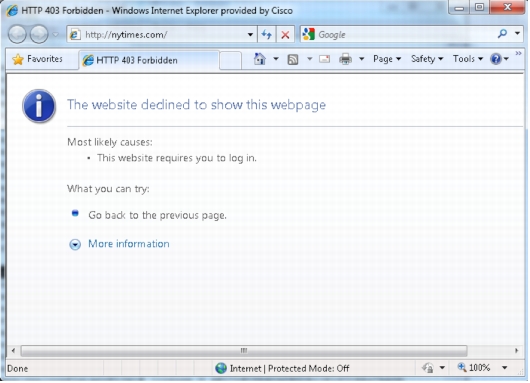Screen dimensions: 530x383
Task: Click 'The website declined to show this webpage' heading
Action: 196,105
